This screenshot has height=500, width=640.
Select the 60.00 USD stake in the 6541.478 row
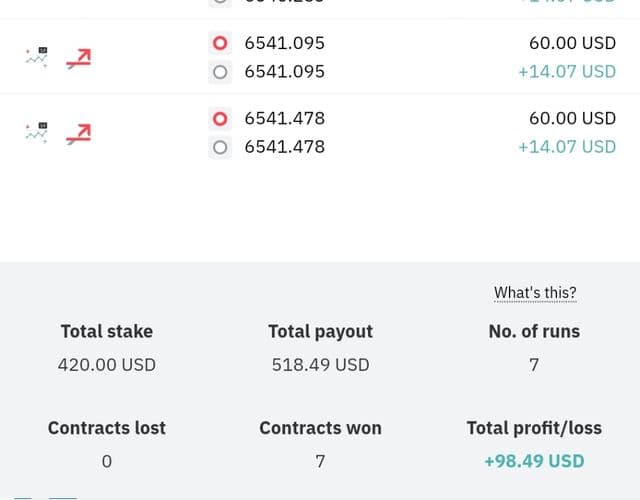pos(572,118)
